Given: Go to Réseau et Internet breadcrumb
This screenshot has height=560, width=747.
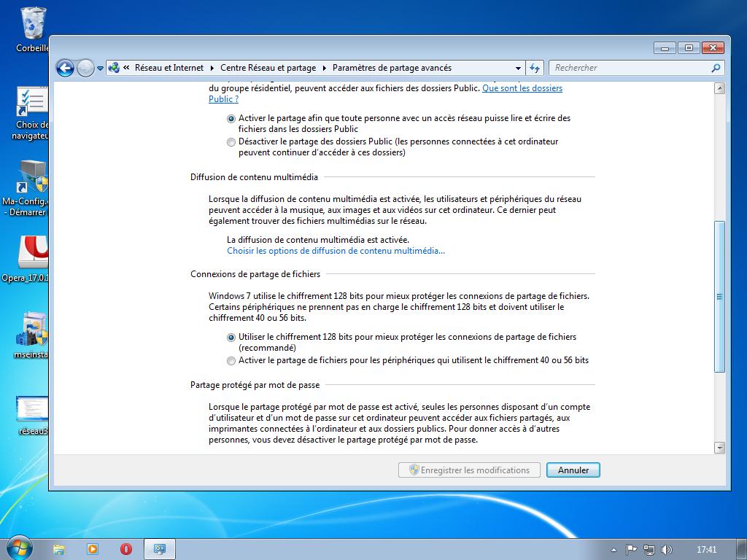Looking at the screenshot, I should pyautogui.click(x=169, y=68).
